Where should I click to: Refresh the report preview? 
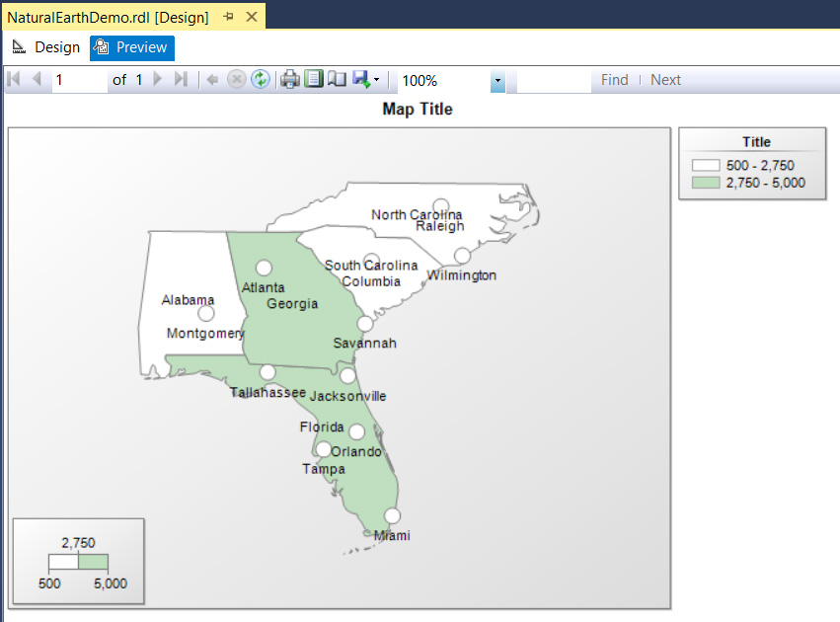[260, 80]
